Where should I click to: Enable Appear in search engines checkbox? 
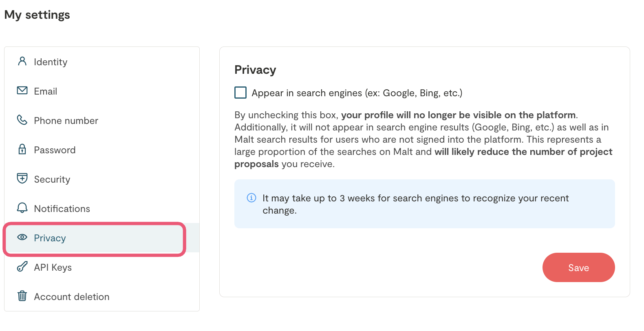240,93
